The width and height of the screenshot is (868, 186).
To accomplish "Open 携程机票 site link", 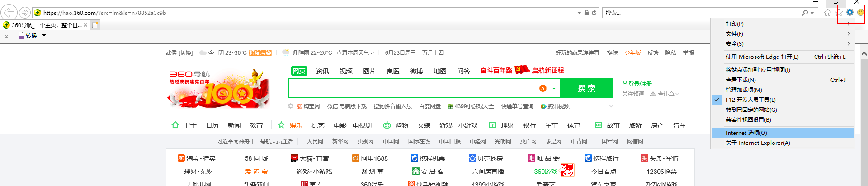I will click(x=428, y=158).
